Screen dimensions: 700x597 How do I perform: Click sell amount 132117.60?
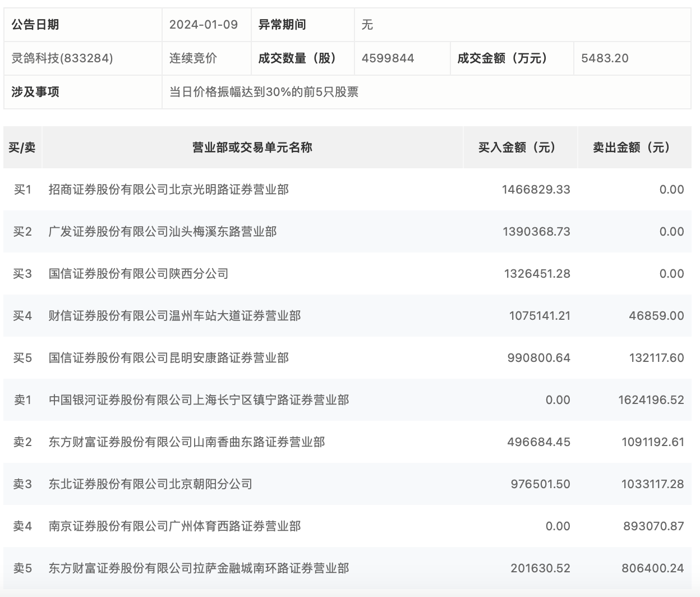[656, 358]
